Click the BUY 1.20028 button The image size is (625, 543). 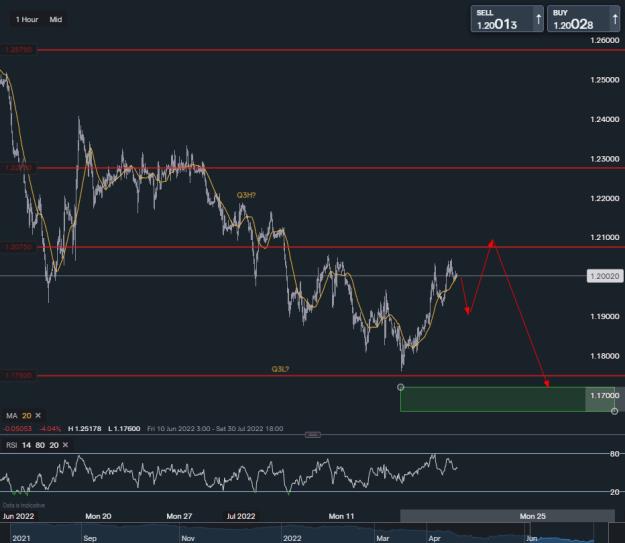584,19
